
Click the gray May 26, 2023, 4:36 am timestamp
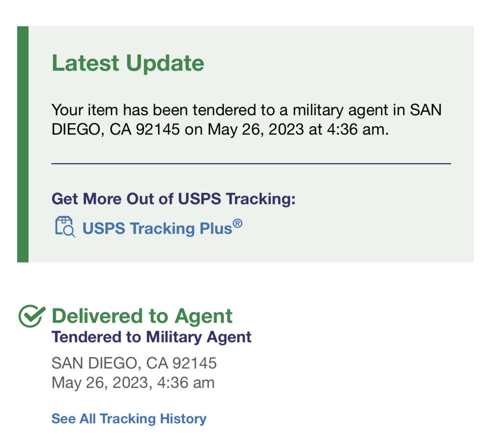133,383
